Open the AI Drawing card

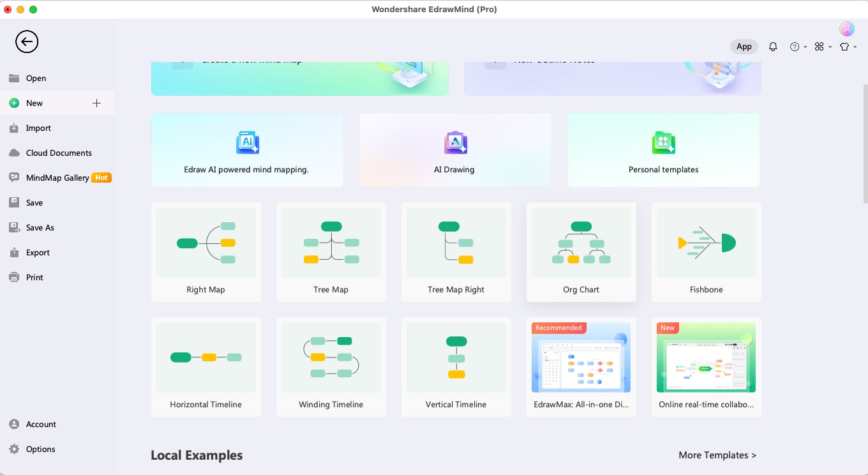(456, 150)
